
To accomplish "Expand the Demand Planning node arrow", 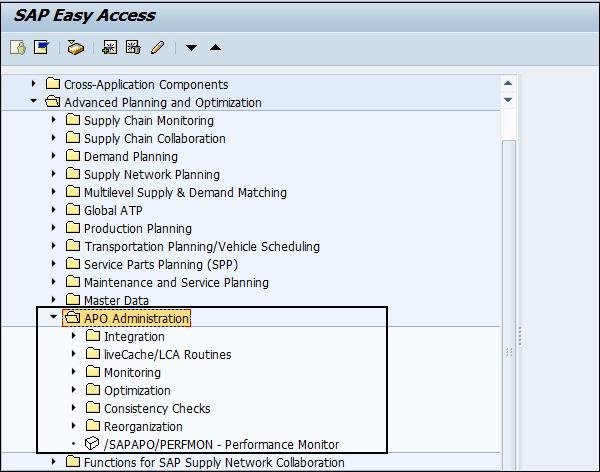I will click(x=54, y=155).
